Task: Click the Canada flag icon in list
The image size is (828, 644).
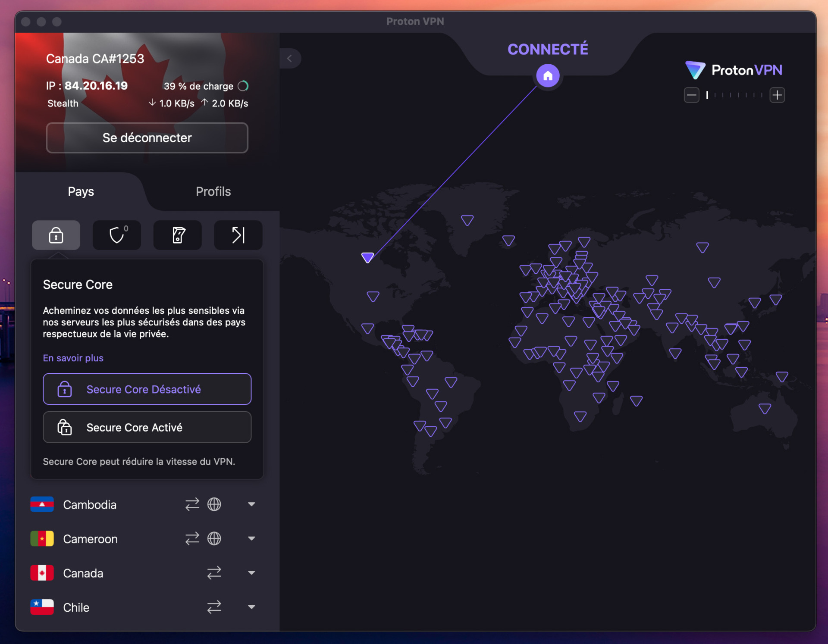Action: pyautogui.click(x=42, y=573)
